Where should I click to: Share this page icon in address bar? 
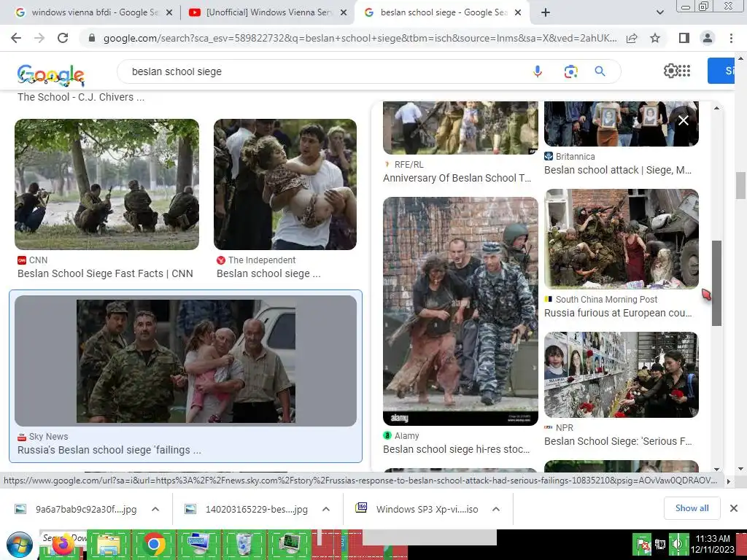[x=632, y=38]
